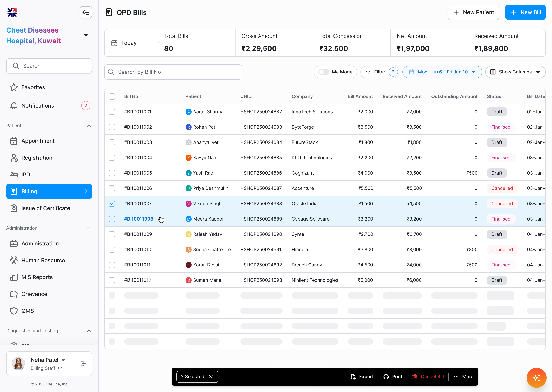
Task: Clear selection with the X icon
Action: pyautogui.click(x=211, y=376)
